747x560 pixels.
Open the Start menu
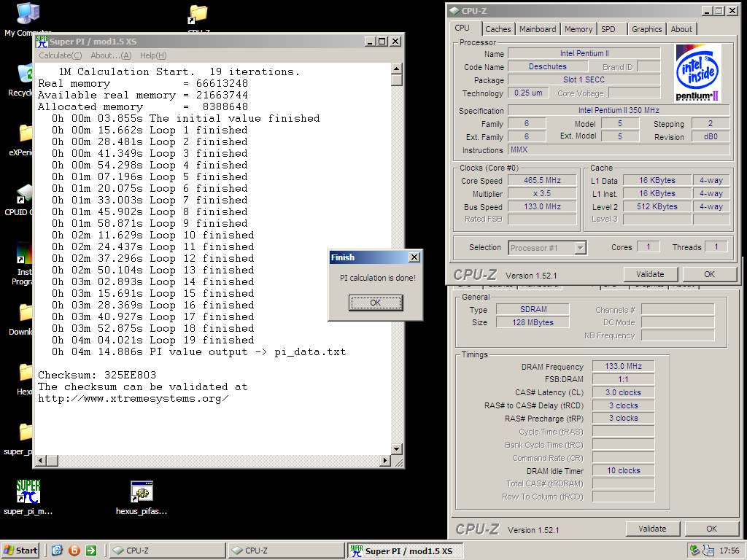point(21,551)
